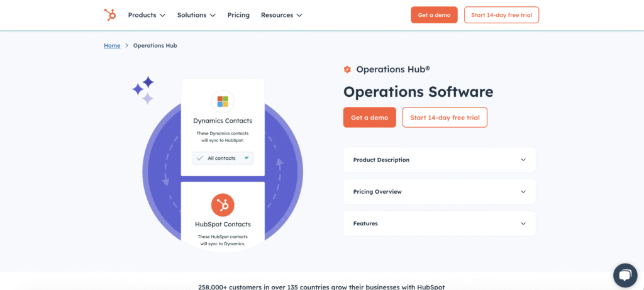Click Get a demo below Operations Software
This screenshot has height=290, width=644.
(370, 118)
